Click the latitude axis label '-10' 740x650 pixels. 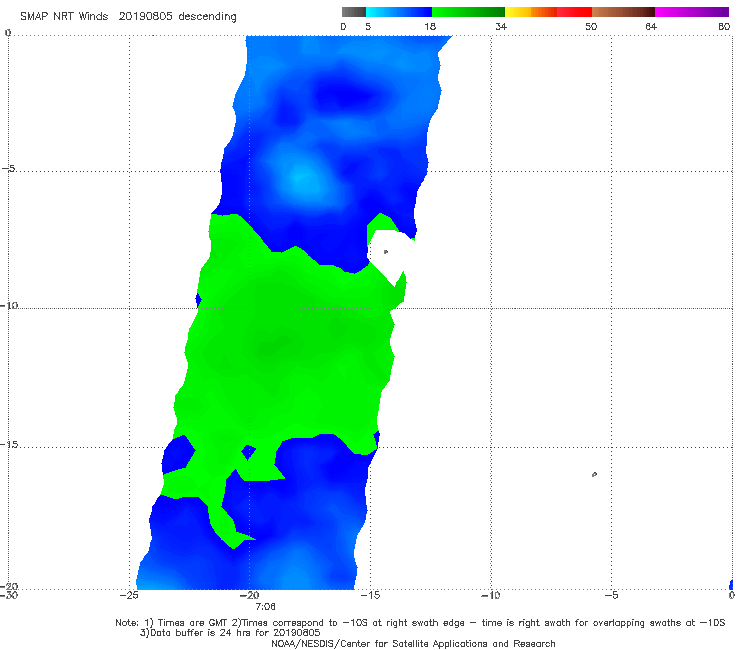(9, 305)
